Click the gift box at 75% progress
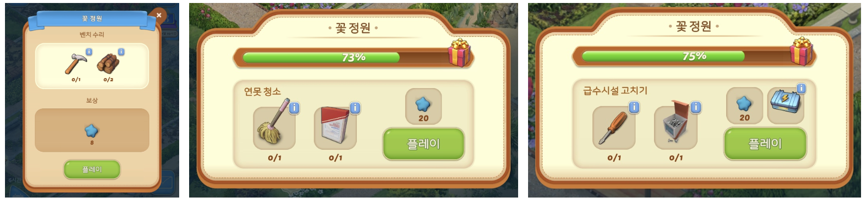The image size is (868, 204). point(801,51)
